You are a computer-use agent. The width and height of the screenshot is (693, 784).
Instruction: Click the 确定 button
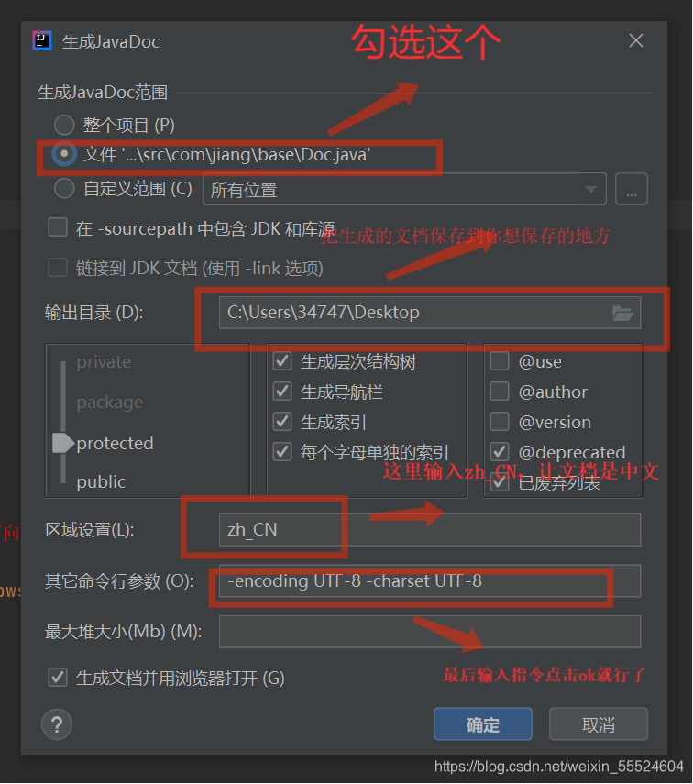482,724
